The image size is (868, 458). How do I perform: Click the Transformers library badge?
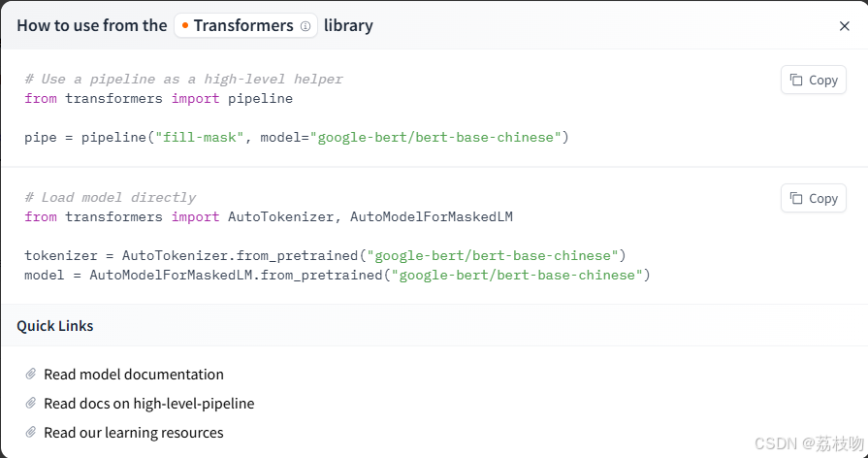pyautogui.click(x=245, y=25)
